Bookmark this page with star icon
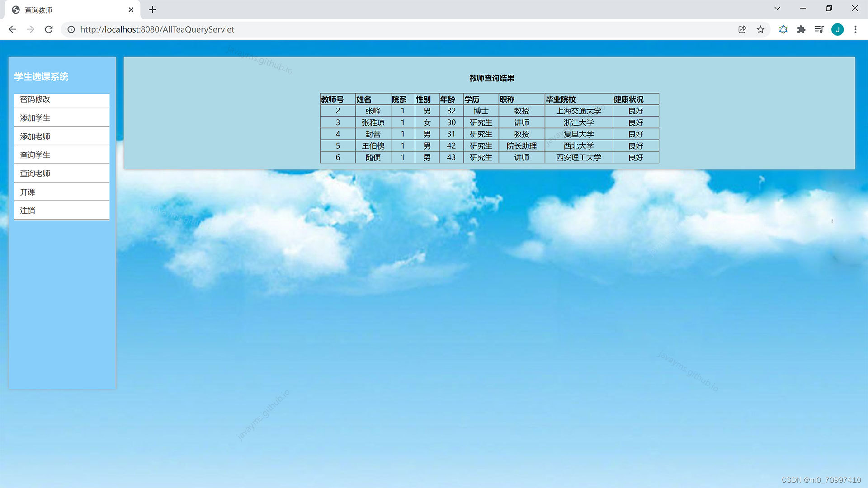The height and width of the screenshot is (488, 868). coord(760,29)
